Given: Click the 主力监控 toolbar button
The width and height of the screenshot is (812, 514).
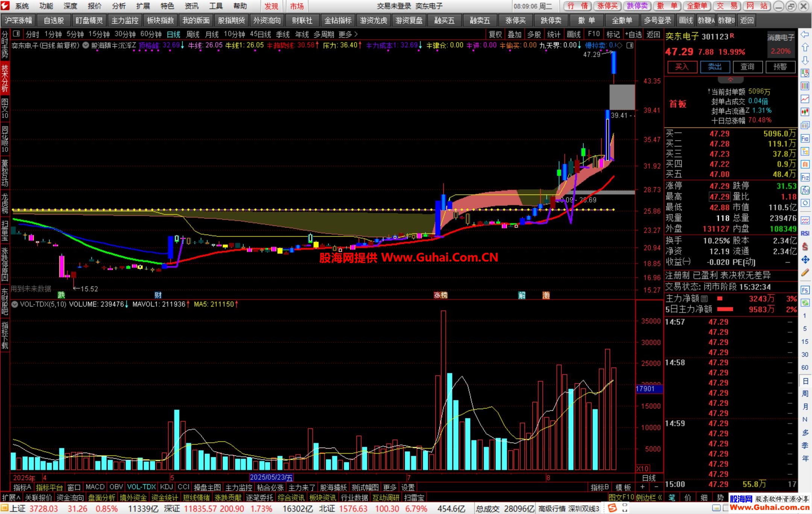Looking at the screenshot, I should tap(125, 21).
